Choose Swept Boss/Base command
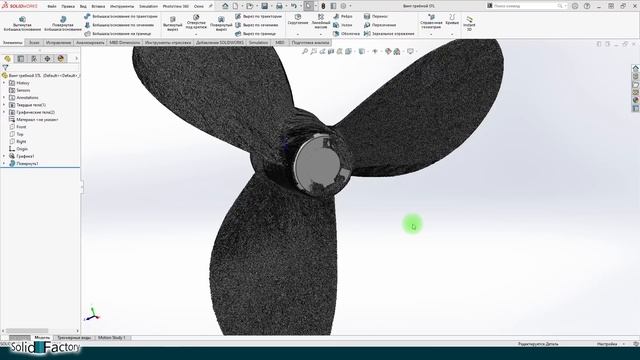Viewport: 640px width, 360px height. pos(121,16)
